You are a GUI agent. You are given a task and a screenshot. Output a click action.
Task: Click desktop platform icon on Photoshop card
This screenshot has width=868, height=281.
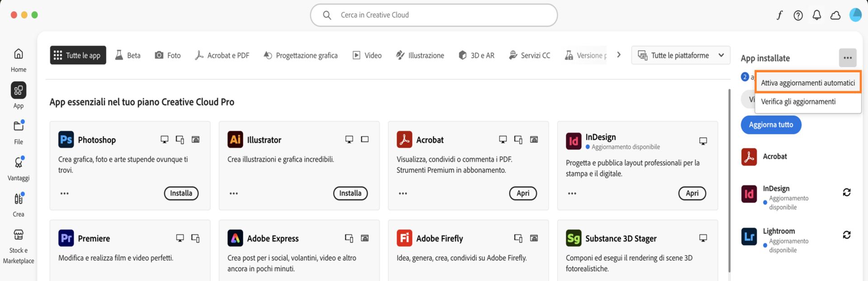(x=165, y=139)
